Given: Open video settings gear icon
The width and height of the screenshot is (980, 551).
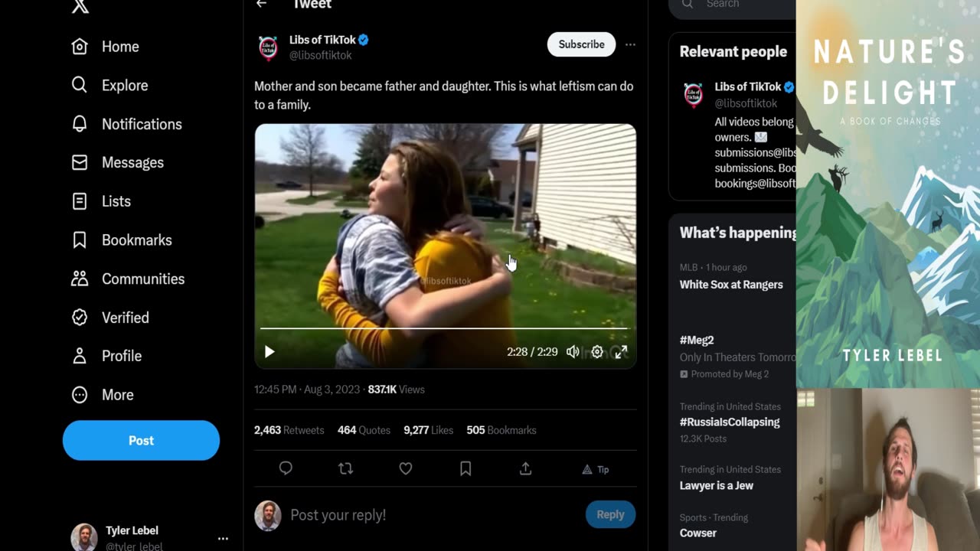Looking at the screenshot, I should (x=597, y=352).
